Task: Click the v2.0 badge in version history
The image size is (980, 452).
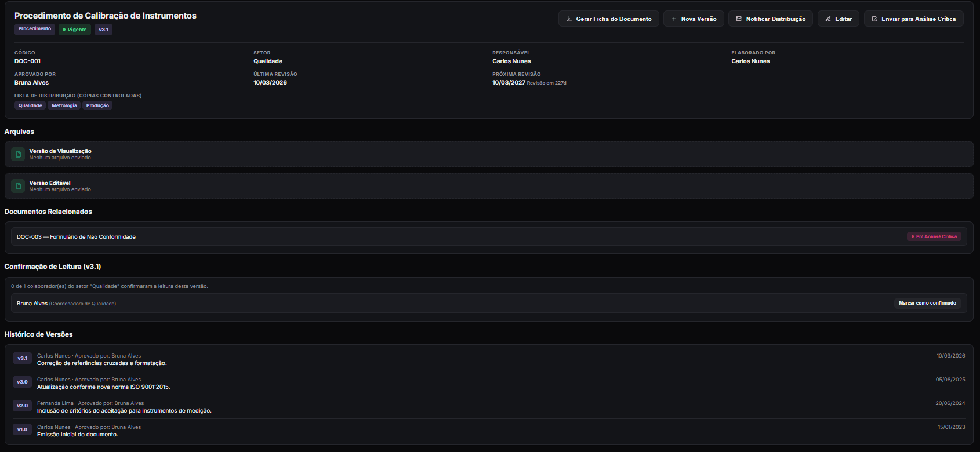Action: (x=22, y=406)
